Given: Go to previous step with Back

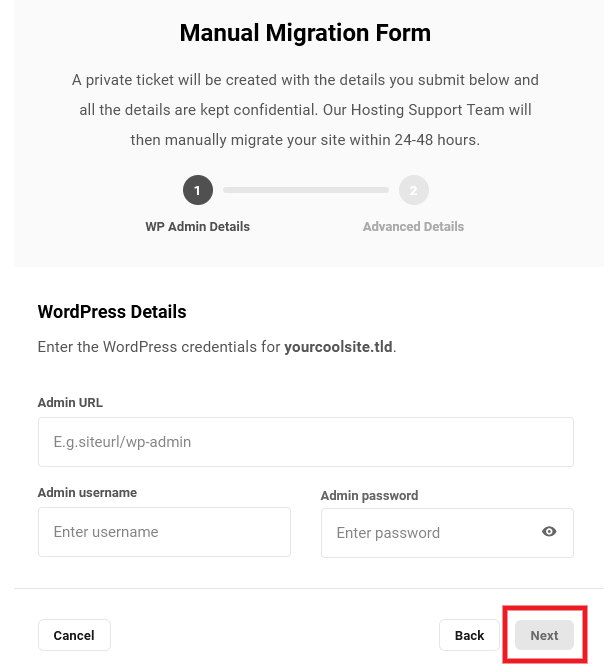Looking at the screenshot, I should (x=469, y=635).
